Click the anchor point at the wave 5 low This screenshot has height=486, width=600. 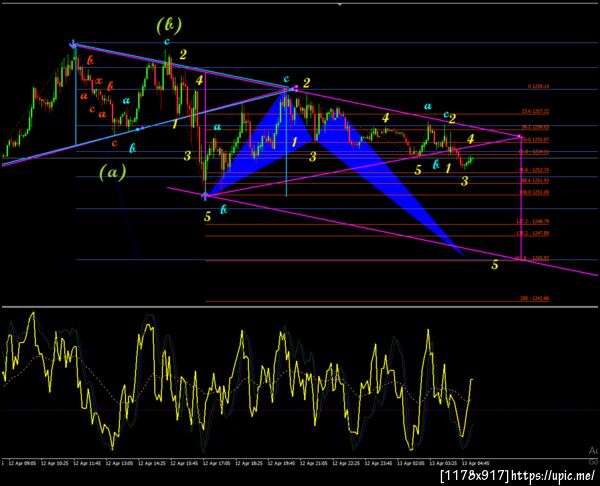tap(205, 196)
